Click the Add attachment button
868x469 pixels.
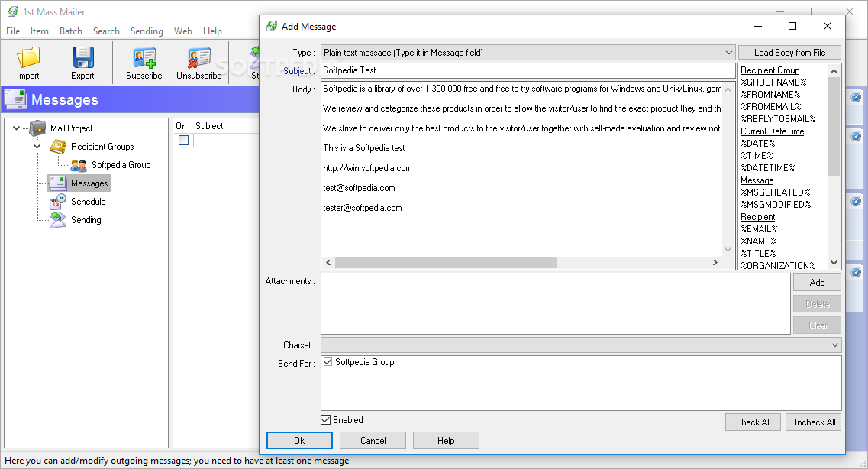pyautogui.click(x=817, y=283)
